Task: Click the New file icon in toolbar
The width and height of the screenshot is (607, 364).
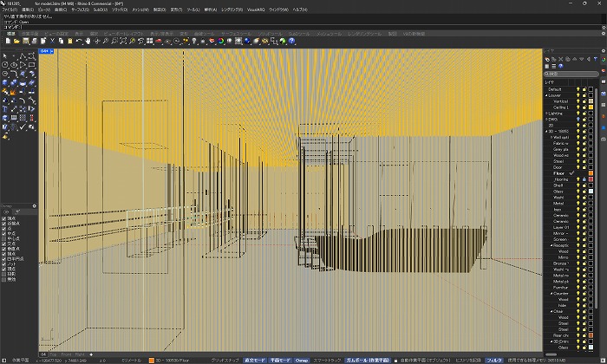Action: [x=8, y=41]
